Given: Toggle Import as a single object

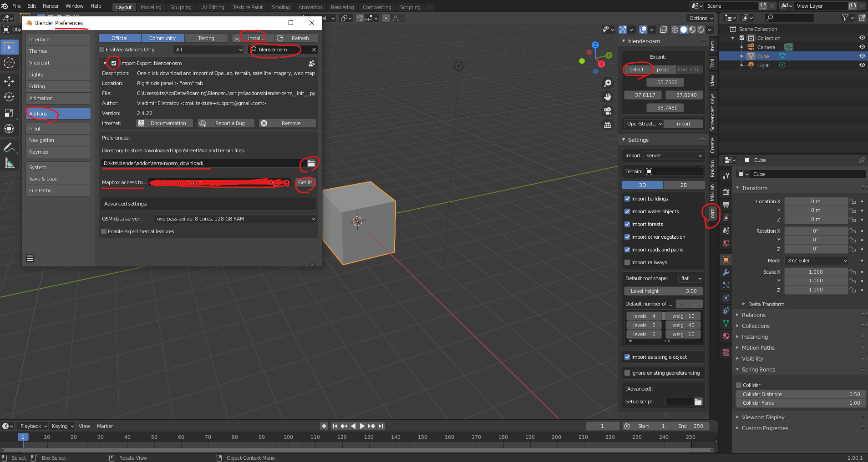Looking at the screenshot, I should pos(627,357).
